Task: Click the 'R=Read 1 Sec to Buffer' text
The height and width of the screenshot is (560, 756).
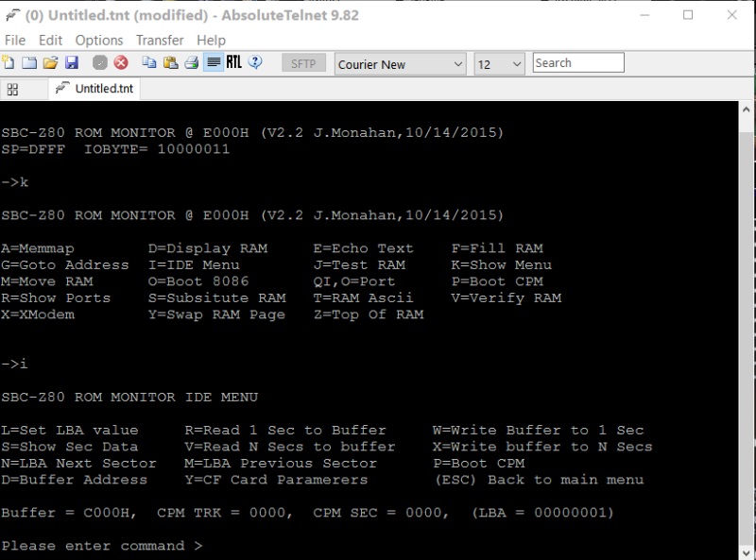Action: tap(285, 431)
